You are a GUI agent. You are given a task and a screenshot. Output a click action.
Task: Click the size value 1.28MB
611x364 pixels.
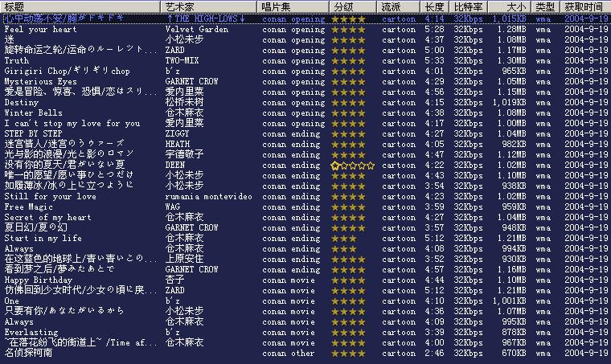[511, 30]
